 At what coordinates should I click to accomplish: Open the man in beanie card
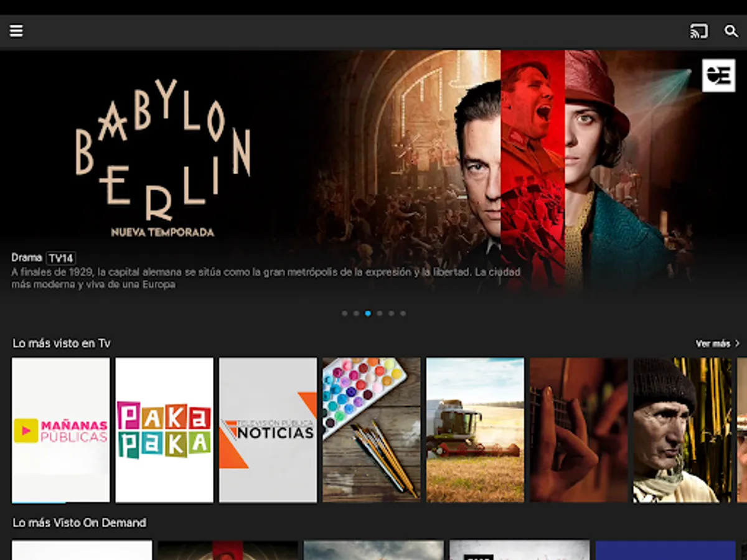(x=682, y=430)
